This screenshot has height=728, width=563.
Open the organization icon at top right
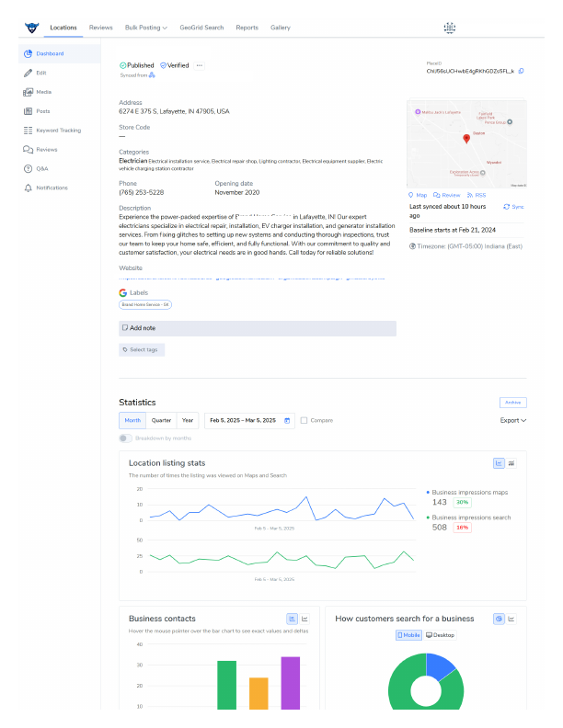[x=449, y=28]
